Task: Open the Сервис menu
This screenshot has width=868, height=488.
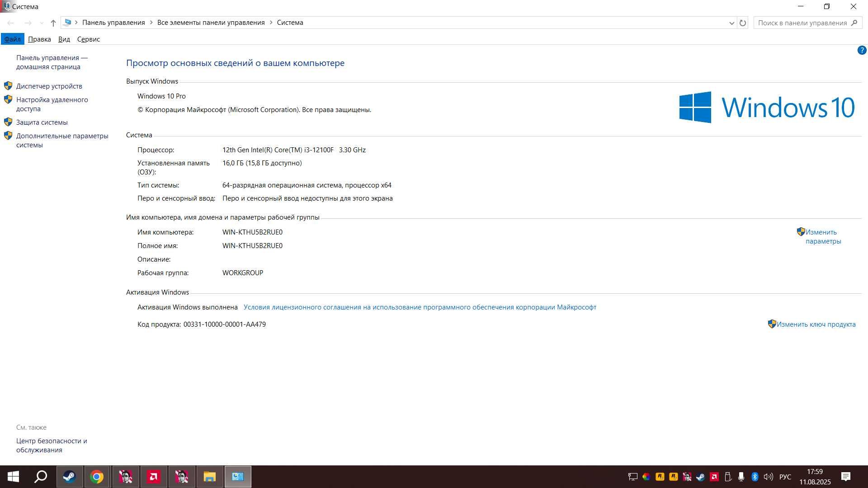Action: (x=89, y=39)
